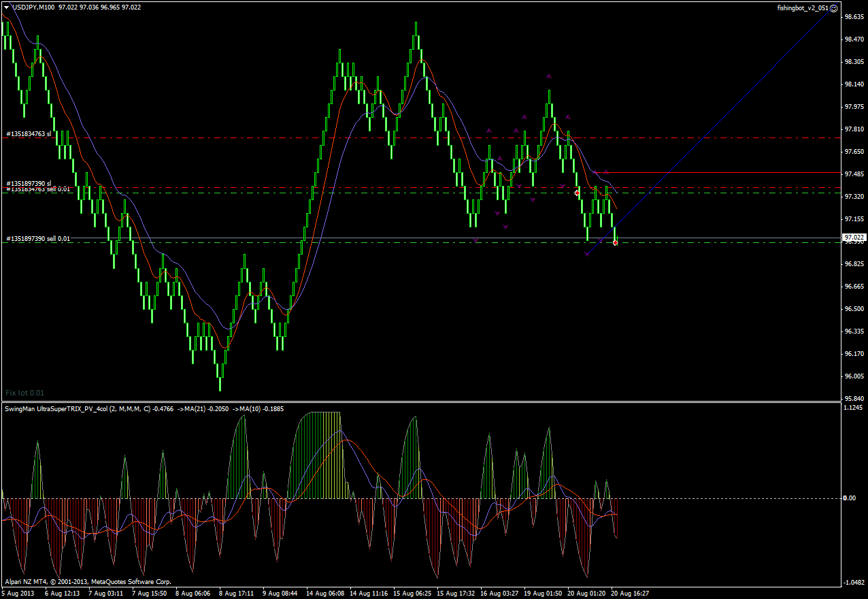Open the chart title dropdown arrow

pos(6,7)
